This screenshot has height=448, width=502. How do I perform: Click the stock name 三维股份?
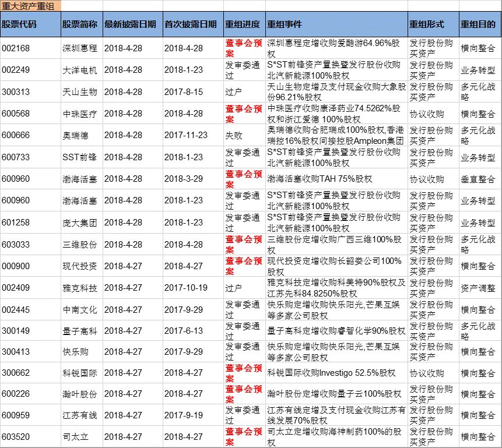click(x=80, y=245)
